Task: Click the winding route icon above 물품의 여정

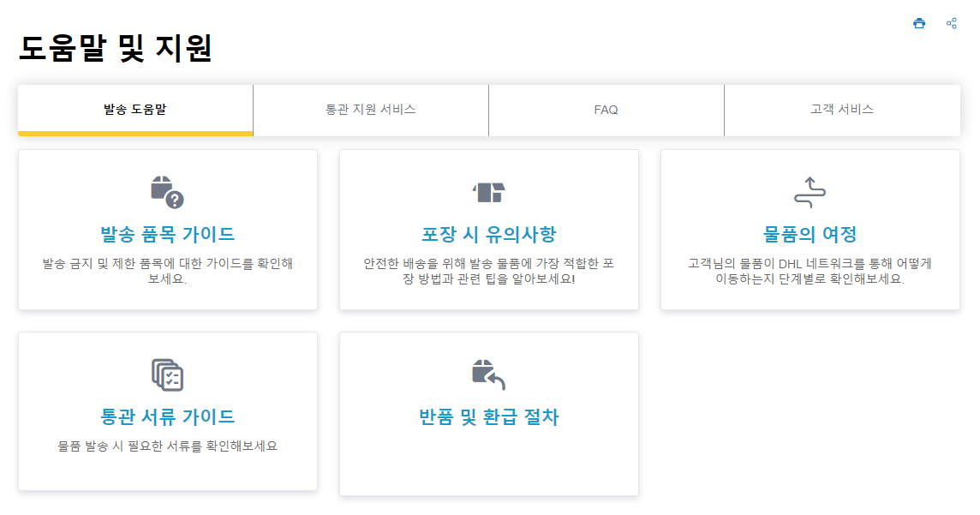Action: click(x=810, y=192)
